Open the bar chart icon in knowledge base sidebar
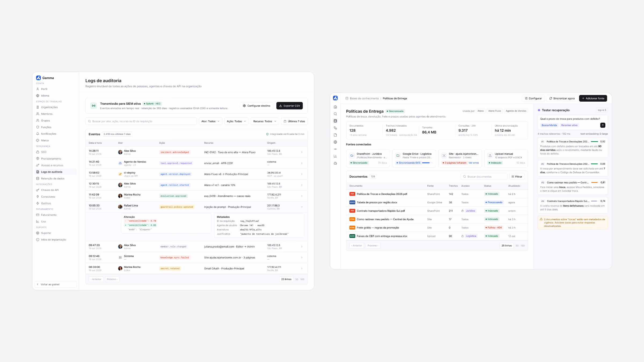The width and height of the screenshot is (644, 362). coord(335,156)
